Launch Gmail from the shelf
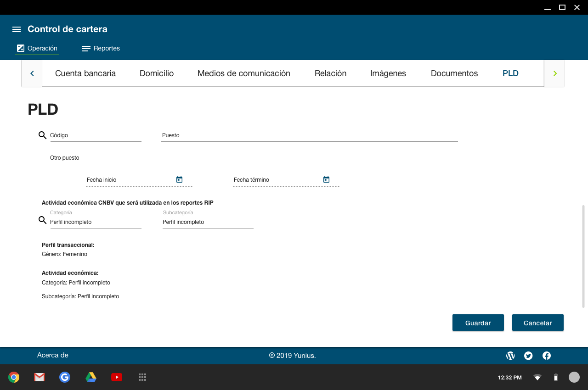588x390 pixels. click(40, 377)
